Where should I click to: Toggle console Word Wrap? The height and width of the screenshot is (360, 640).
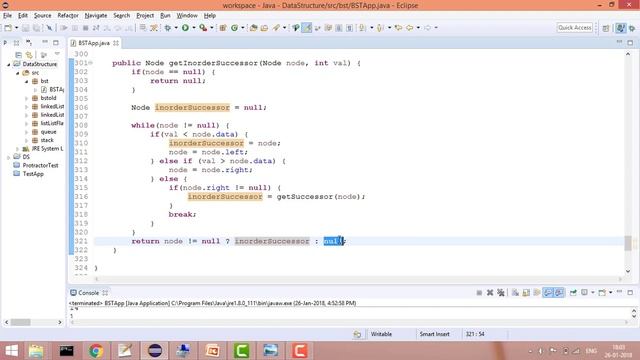[x=537, y=293]
